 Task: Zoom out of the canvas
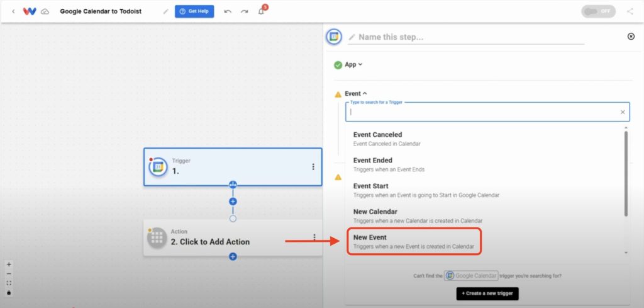point(9,274)
